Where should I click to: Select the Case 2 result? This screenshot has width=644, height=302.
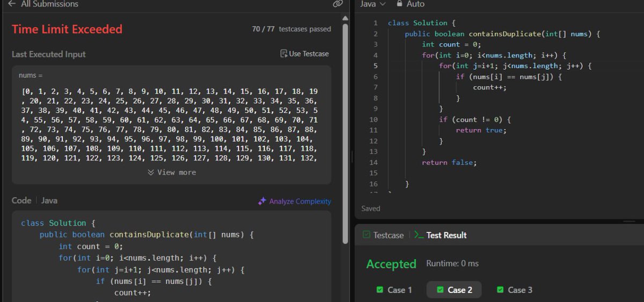(454, 290)
